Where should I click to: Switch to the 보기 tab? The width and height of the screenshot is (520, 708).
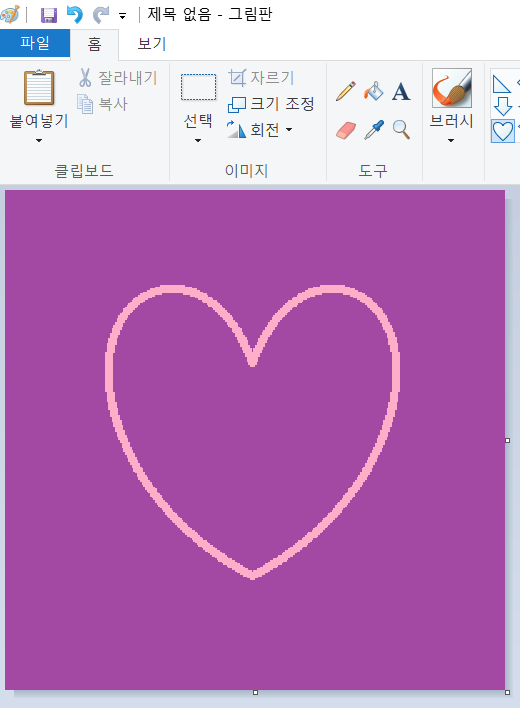[152, 44]
